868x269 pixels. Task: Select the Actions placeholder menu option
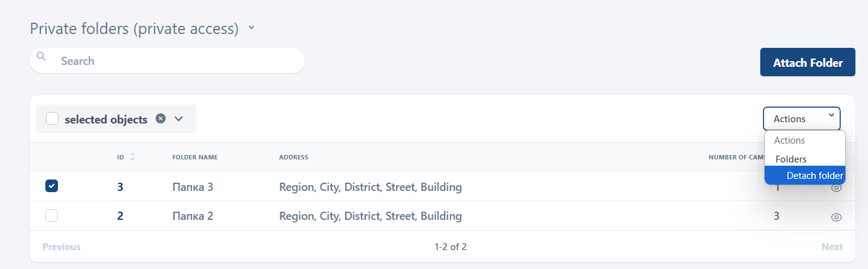[x=789, y=140]
